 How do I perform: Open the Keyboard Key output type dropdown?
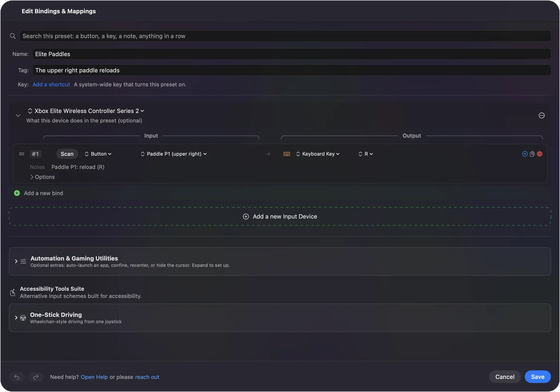(318, 154)
